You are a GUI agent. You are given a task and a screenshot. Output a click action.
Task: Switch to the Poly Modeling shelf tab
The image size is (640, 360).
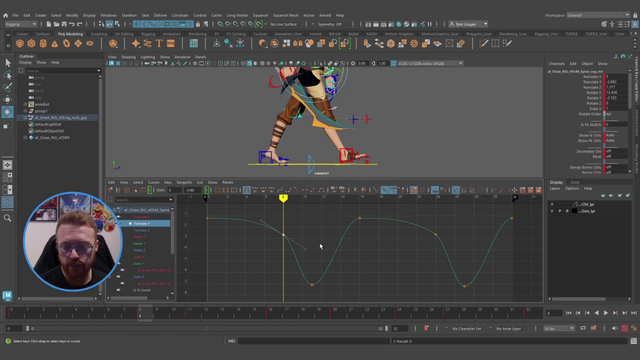[70, 34]
